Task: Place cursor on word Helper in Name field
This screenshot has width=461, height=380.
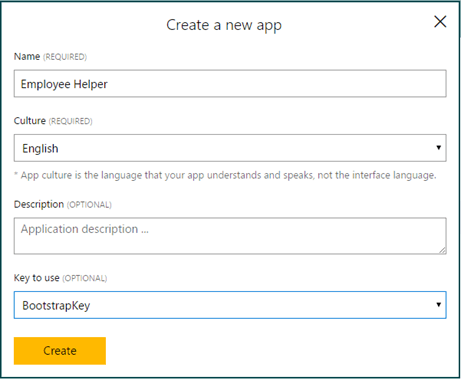Action: 90,84
